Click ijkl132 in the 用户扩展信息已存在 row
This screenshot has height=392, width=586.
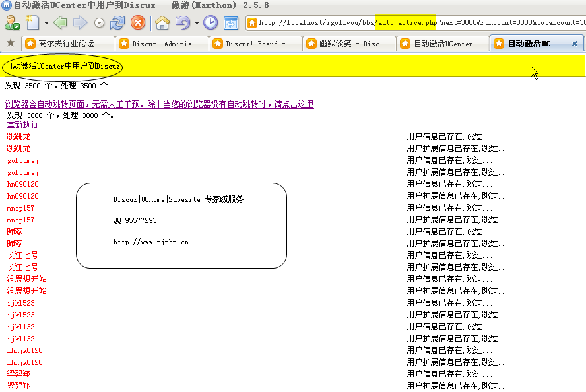click(21, 339)
